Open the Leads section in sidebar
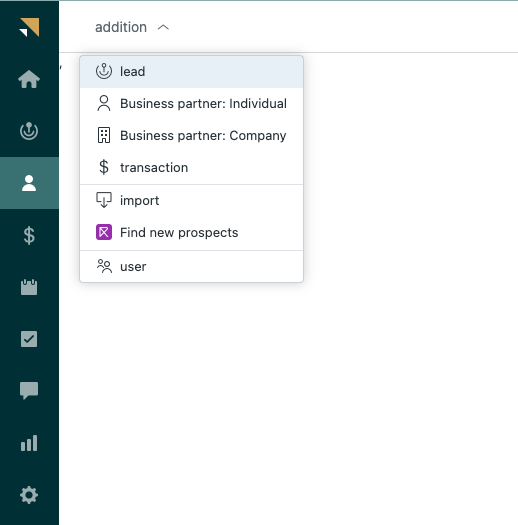The width and height of the screenshot is (518, 525). (x=29, y=131)
